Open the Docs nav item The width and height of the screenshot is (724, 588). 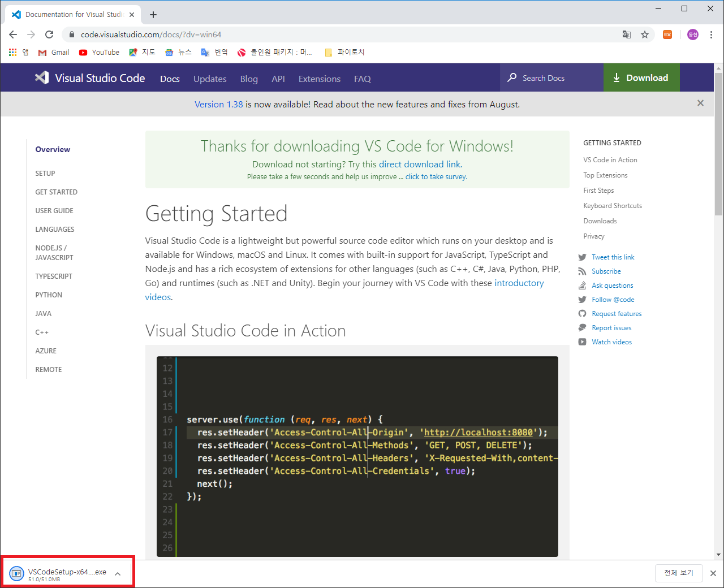point(170,79)
